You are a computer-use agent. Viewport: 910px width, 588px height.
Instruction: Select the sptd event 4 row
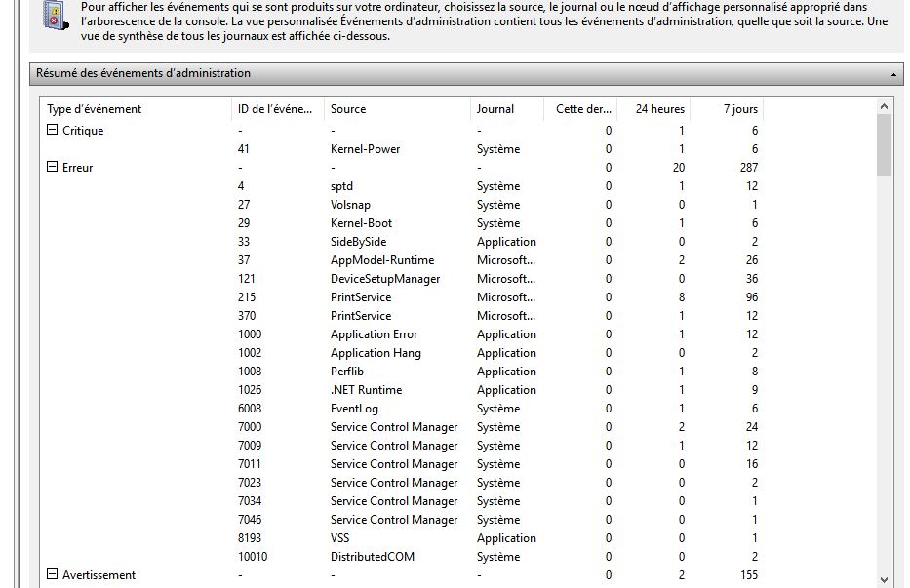point(402,185)
